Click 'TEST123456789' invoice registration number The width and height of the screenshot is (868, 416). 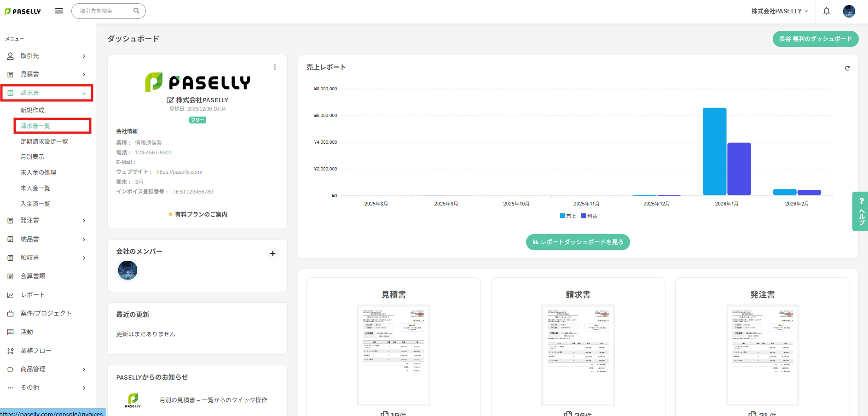[x=193, y=192]
